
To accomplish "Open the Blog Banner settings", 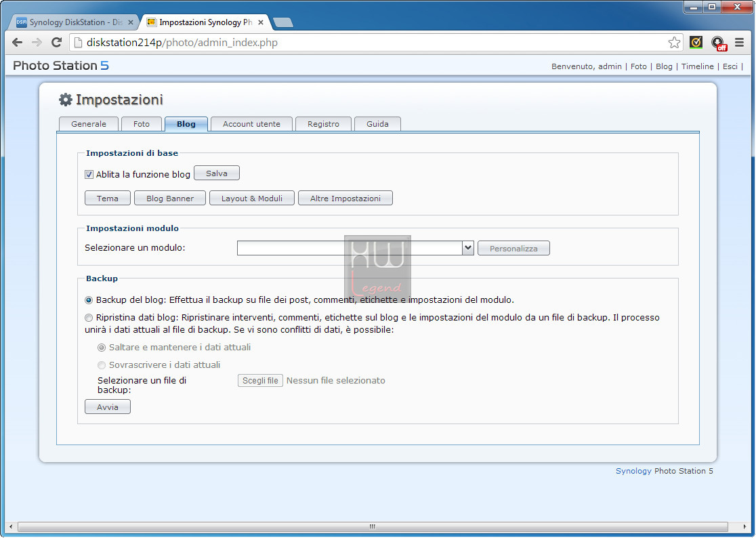I will pyautogui.click(x=170, y=198).
